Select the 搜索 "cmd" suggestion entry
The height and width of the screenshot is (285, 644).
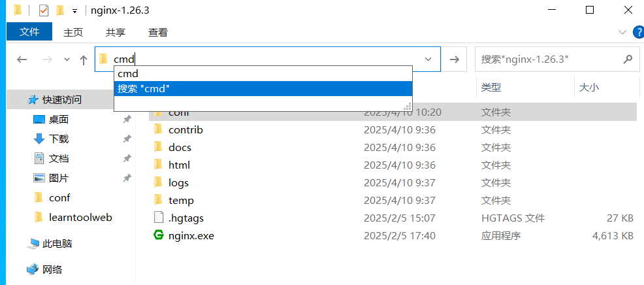(x=263, y=89)
